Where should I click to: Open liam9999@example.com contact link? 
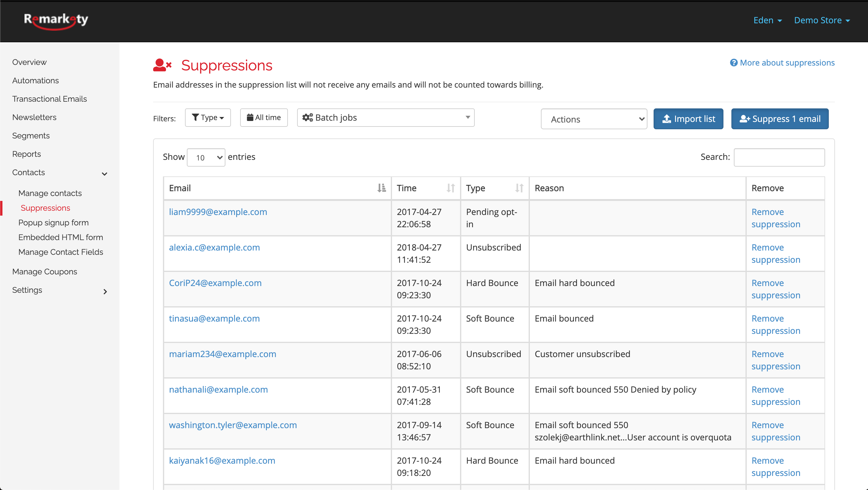(218, 212)
